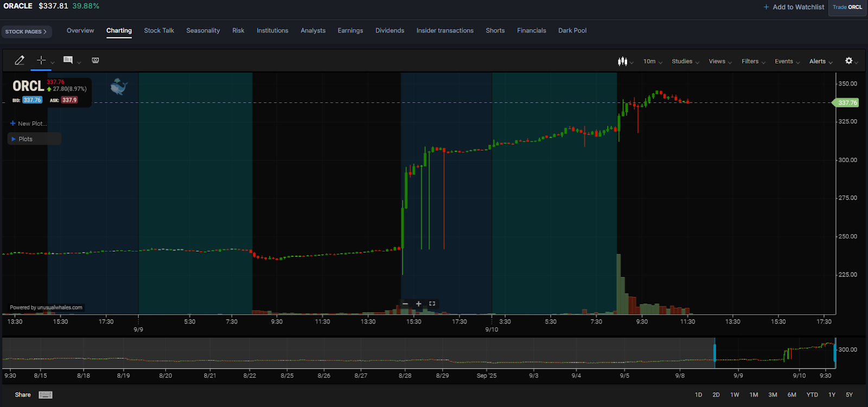The height and width of the screenshot is (407, 868).
Task: Open the Earnings tab
Action: click(350, 30)
